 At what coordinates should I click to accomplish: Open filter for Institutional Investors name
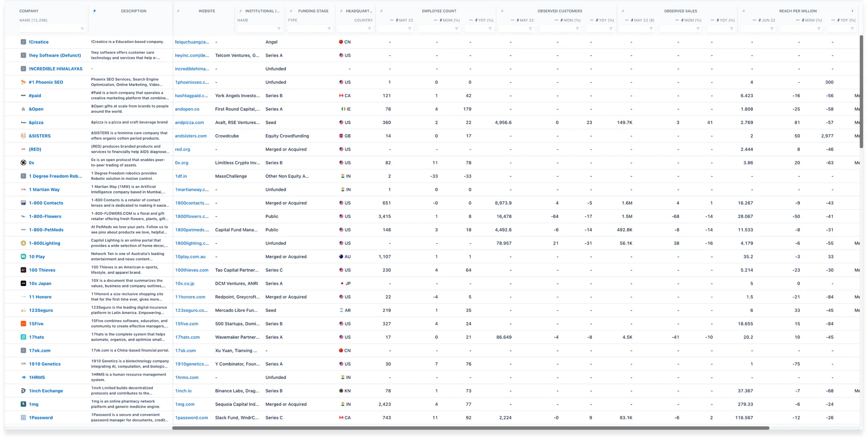point(279,29)
